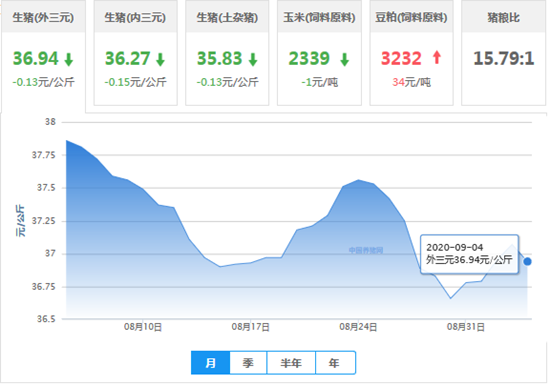The width and height of the screenshot is (550, 385).
Task: Click the 37.75 y-axis label
Action: [x=44, y=155]
